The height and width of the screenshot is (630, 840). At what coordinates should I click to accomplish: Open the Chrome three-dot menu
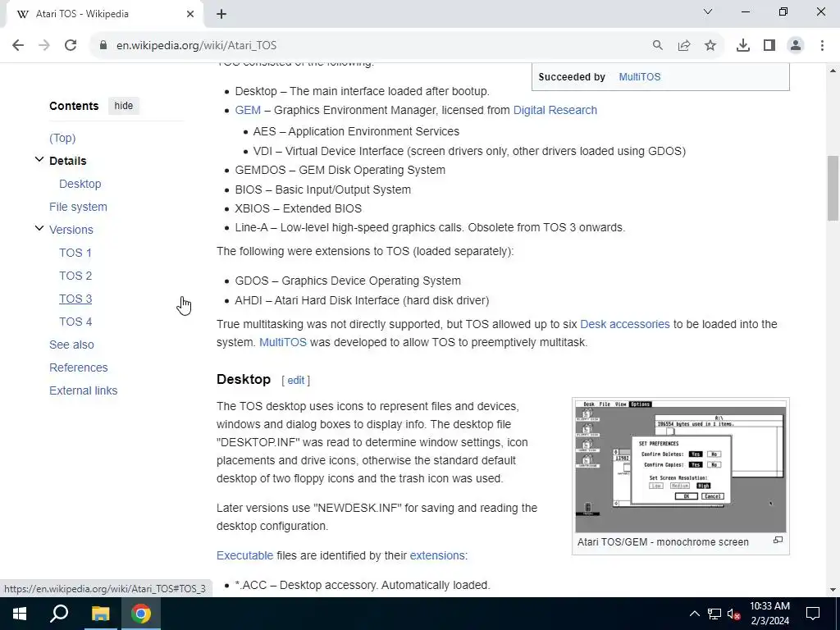click(822, 46)
